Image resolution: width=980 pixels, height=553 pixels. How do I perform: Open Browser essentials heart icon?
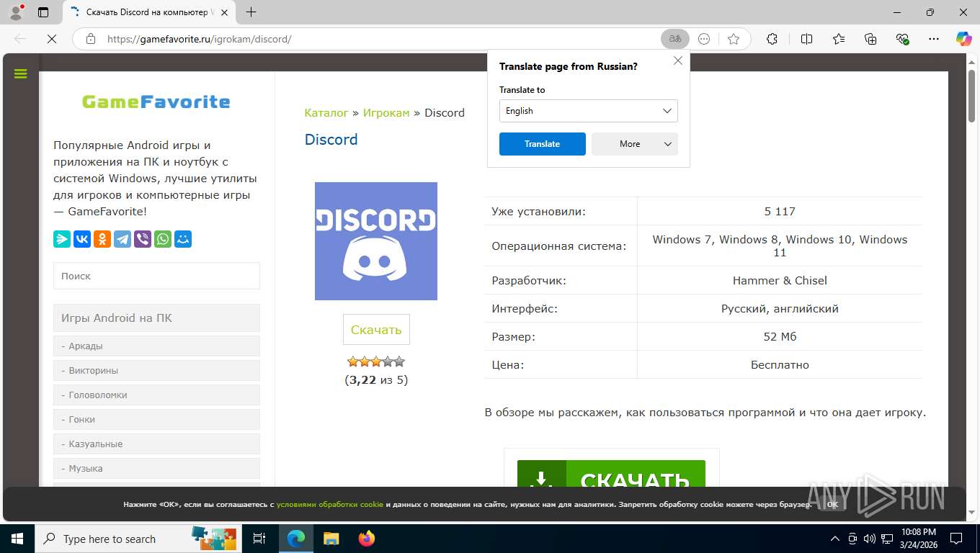(x=902, y=39)
